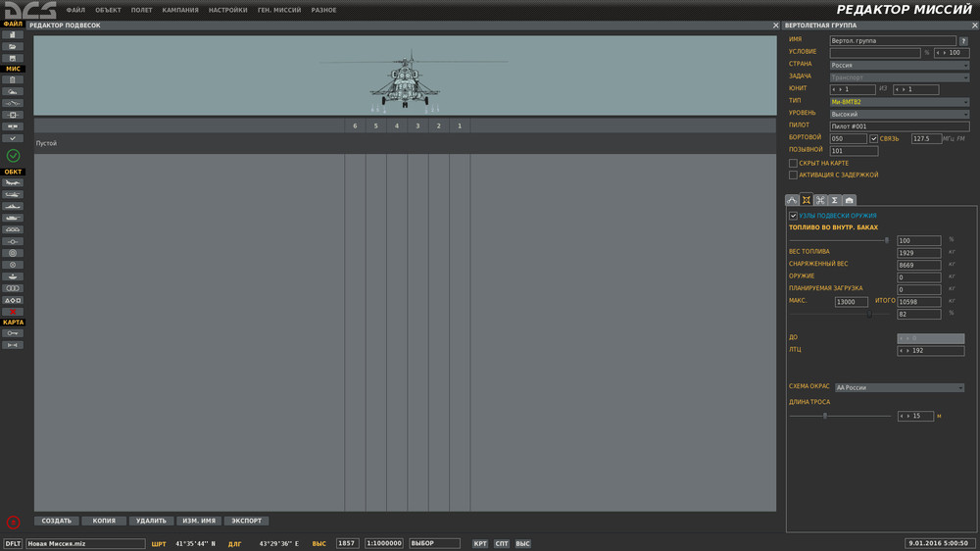Click the КРТ button in status bar
This screenshot has width=980, height=551.
point(480,544)
